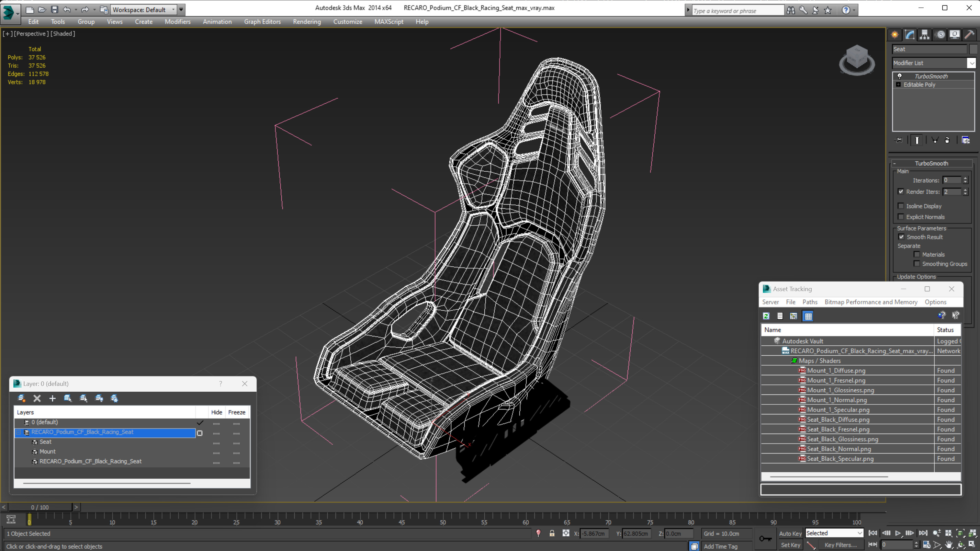Open the Selected key filter dropdown
Image resolution: width=980 pixels, height=551 pixels.
tap(859, 533)
